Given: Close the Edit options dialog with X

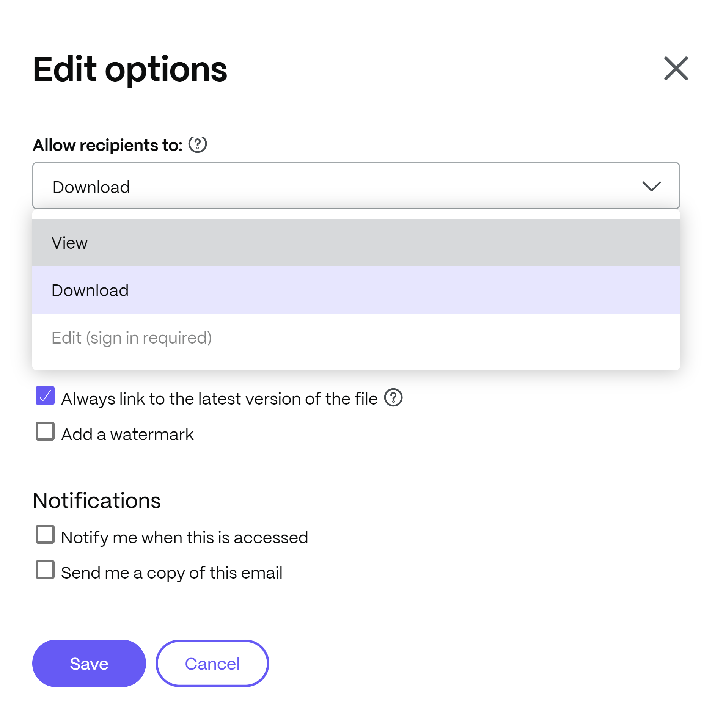Looking at the screenshot, I should click(x=676, y=69).
